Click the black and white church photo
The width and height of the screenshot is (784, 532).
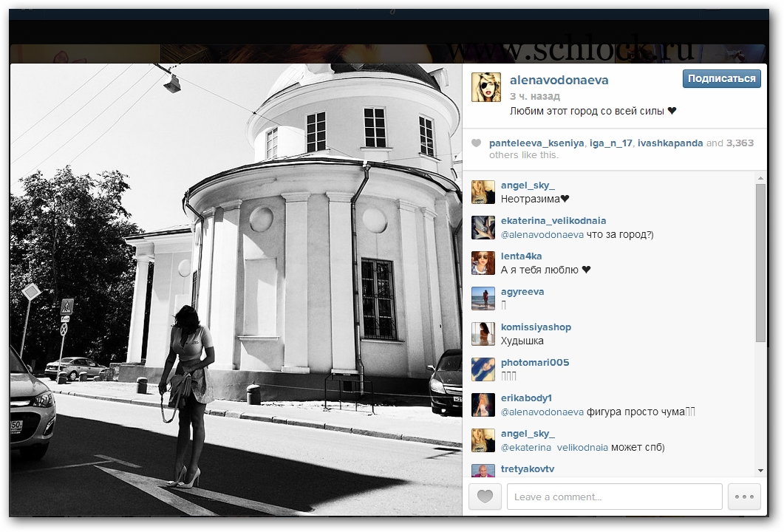(236, 288)
